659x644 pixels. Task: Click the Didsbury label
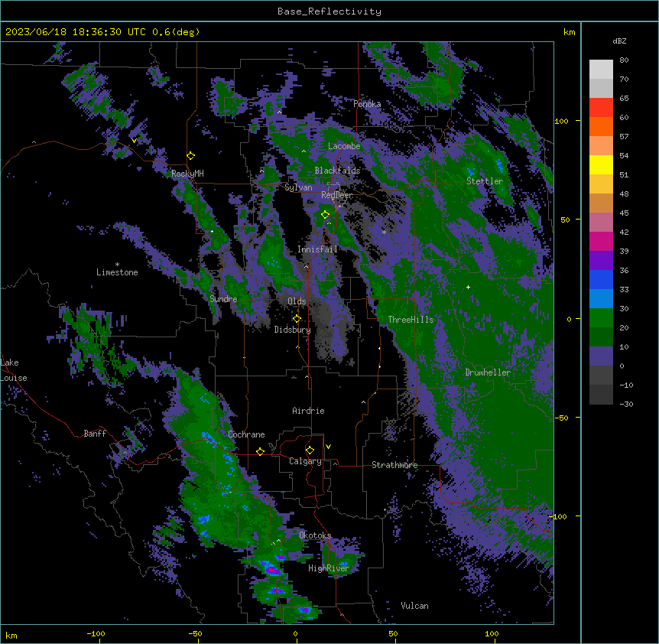pos(293,330)
